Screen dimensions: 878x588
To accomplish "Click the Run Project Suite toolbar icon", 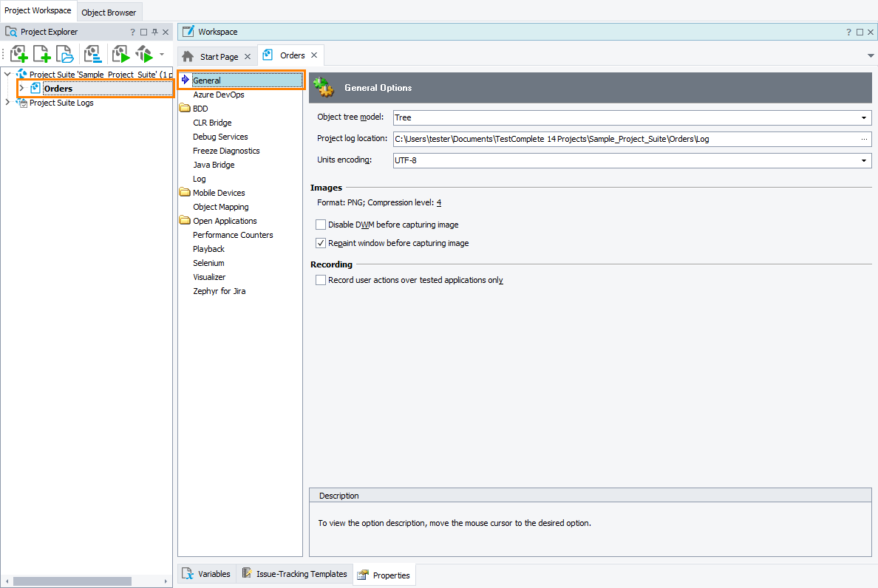I will (144, 54).
